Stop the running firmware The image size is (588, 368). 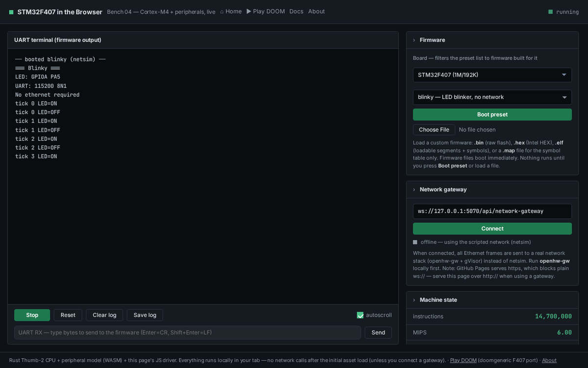click(x=32, y=315)
